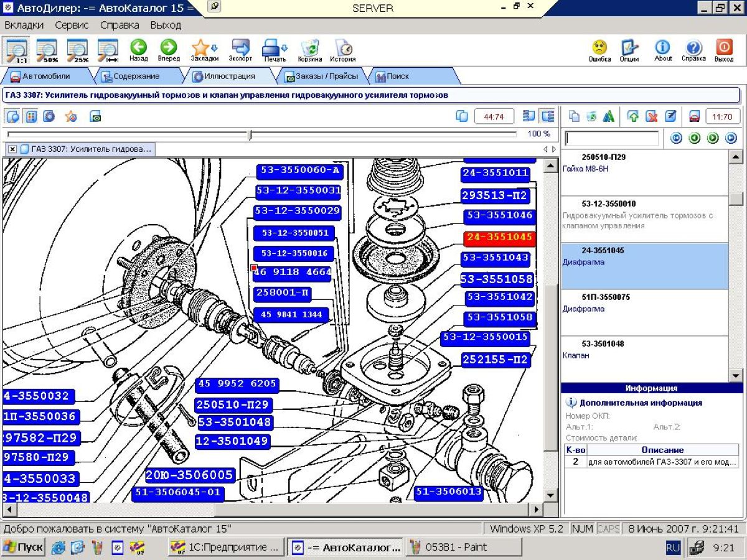Click the 12-3501049 label on diagram

232,442
